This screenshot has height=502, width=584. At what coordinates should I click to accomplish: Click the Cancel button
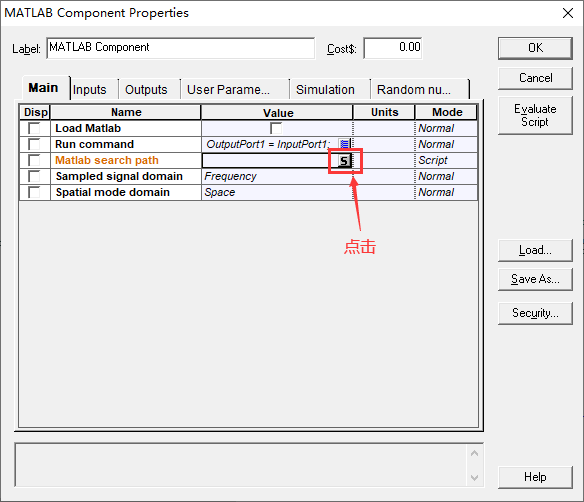535,78
